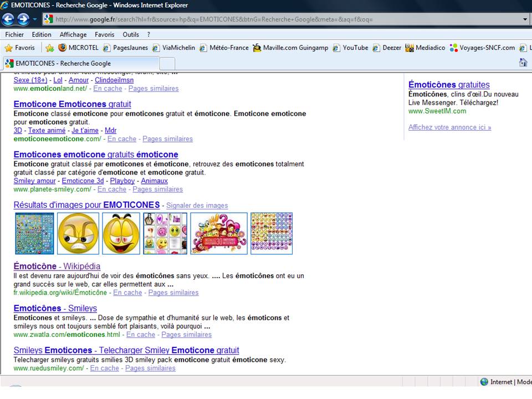Open Smileys Emoticones - Telecharger Smiley result

[x=126, y=350]
